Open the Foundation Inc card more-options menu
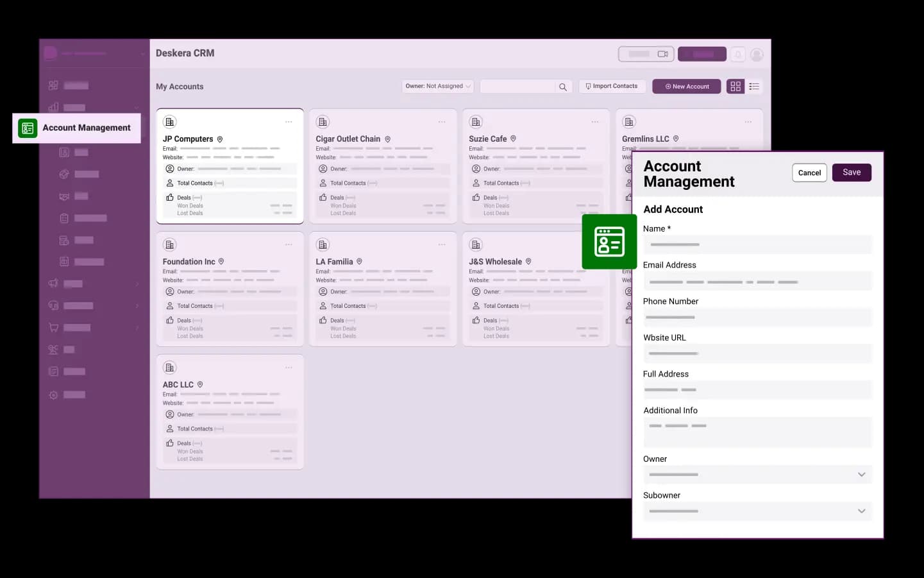 click(x=289, y=244)
